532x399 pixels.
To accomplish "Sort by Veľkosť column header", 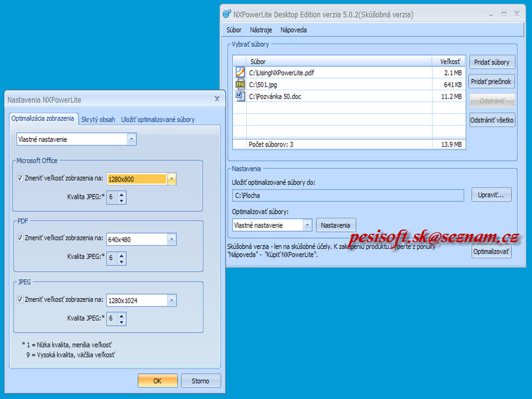I will [448, 61].
